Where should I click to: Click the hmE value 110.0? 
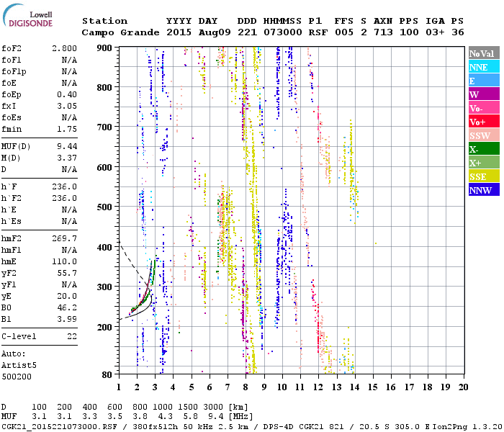pos(64,261)
